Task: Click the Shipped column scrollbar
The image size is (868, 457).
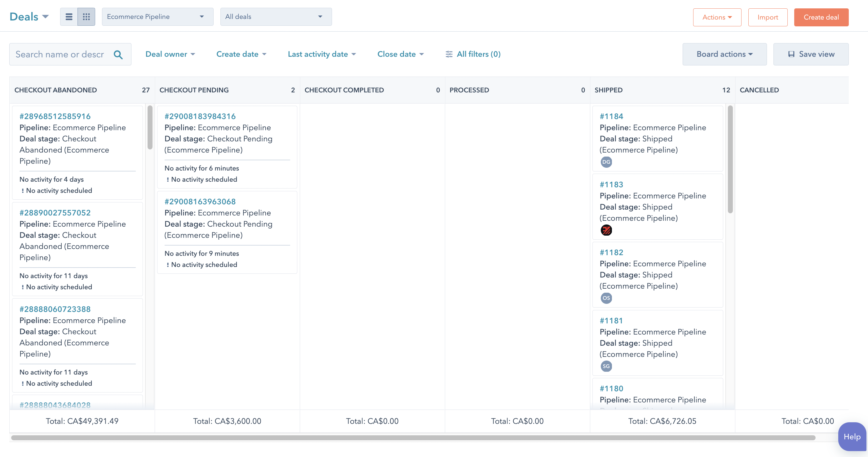Action: coord(730,159)
